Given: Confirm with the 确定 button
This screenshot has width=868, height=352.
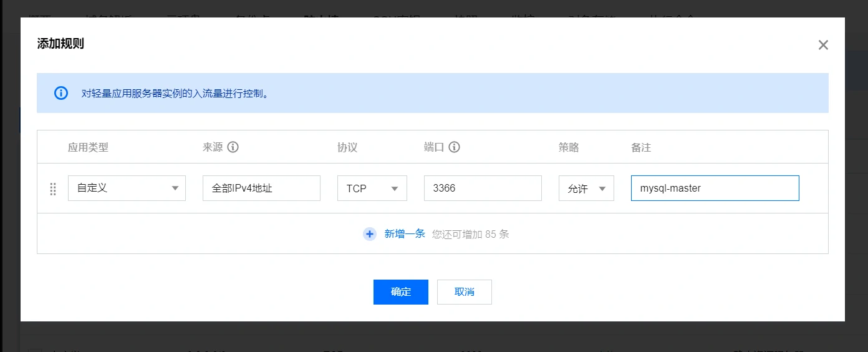Looking at the screenshot, I should point(401,292).
